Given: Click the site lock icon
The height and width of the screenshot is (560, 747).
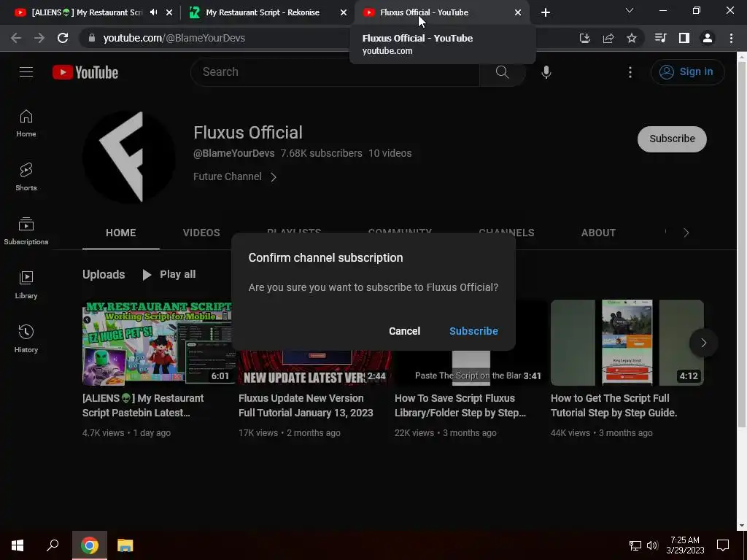Looking at the screenshot, I should [x=91, y=38].
